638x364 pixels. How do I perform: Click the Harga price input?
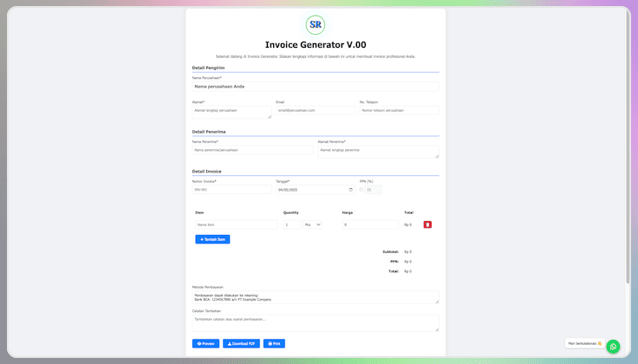370,224
